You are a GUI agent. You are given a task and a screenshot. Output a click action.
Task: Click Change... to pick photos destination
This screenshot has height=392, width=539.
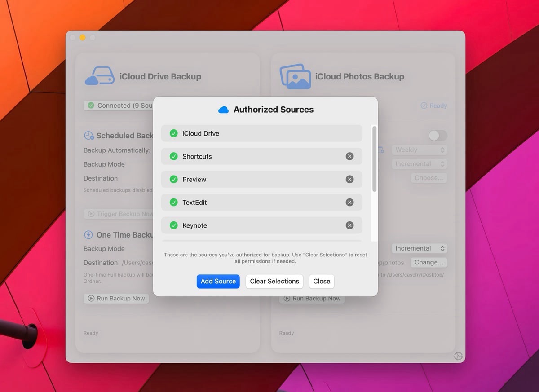click(x=429, y=262)
